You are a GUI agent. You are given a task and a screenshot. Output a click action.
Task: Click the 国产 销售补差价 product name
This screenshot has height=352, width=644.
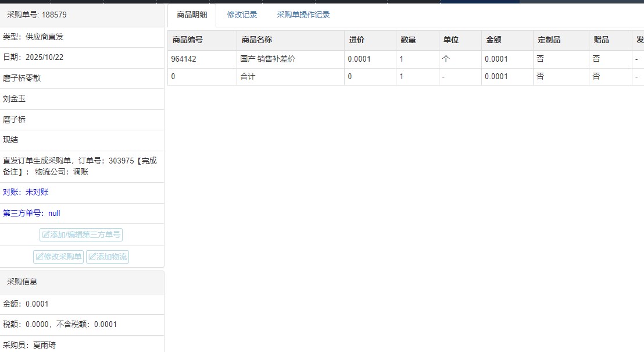(x=268, y=59)
